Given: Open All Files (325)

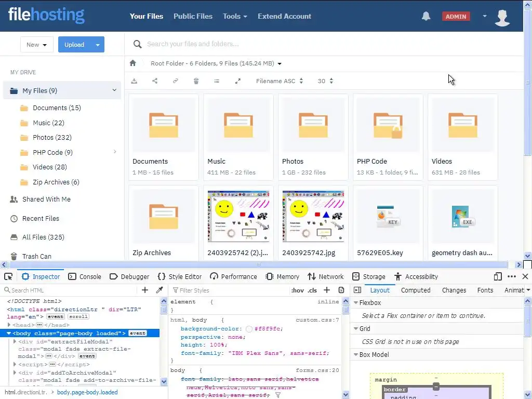Looking at the screenshot, I should click(x=43, y=237).
